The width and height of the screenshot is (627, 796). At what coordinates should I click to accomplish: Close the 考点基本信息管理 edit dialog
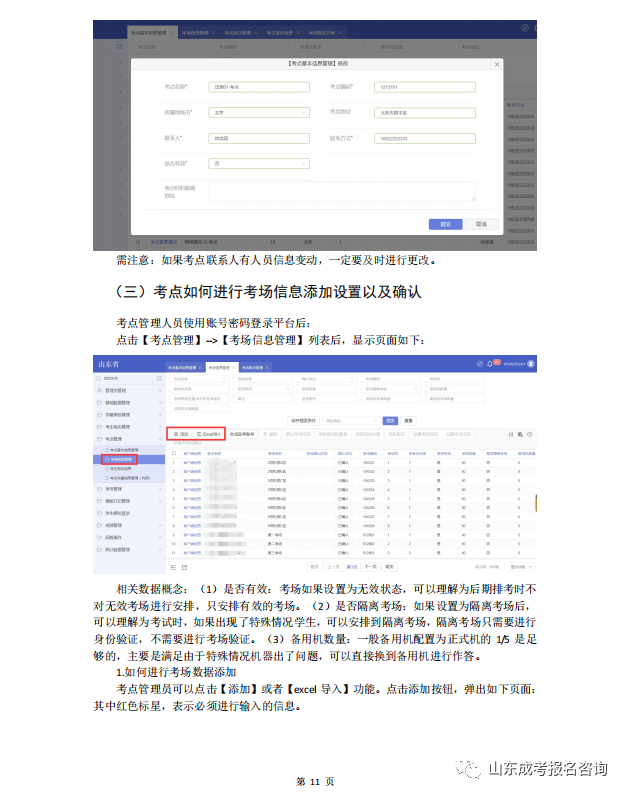(497, 64)
